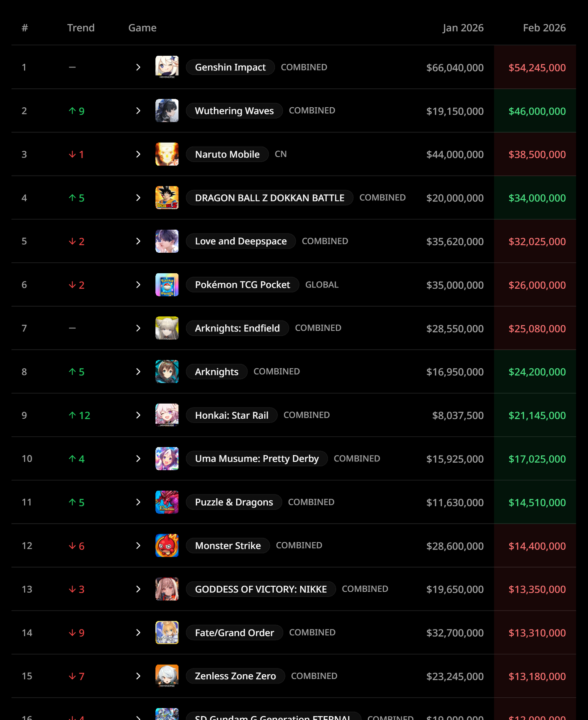Viewport: 588px width, 720px height.
Task: Open the Wuthering Waves name pill
Action: pyautogui.click(x=234, y=111)
